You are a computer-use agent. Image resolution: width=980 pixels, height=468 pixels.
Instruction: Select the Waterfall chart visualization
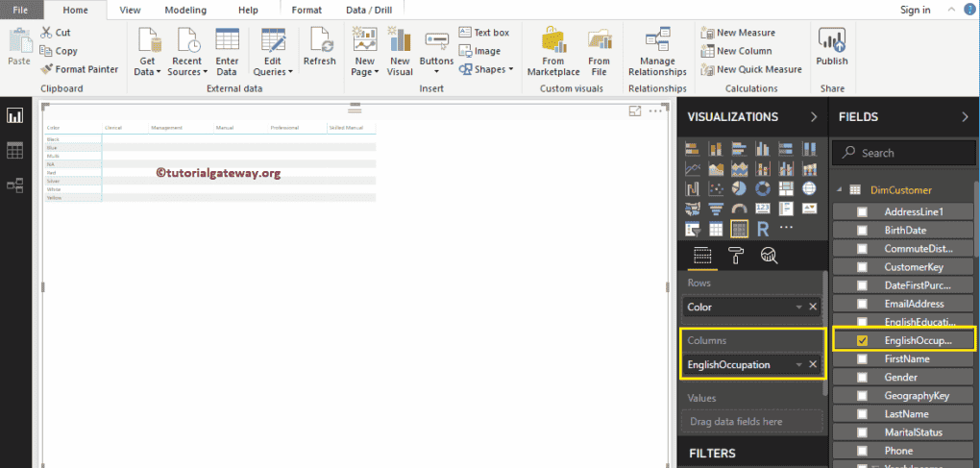pyautogui.click(x=692, y=188)
